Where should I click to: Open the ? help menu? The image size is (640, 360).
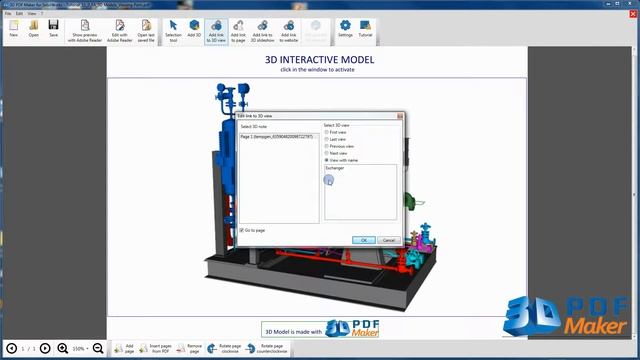pyautogui.click(x=42, y=13)
